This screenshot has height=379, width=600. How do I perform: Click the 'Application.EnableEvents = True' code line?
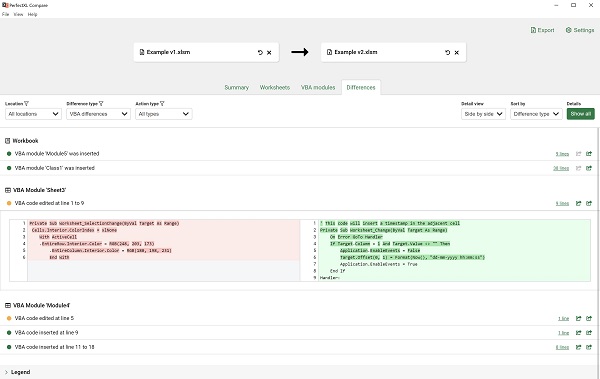pyautogui.click(x=378, y=264)
